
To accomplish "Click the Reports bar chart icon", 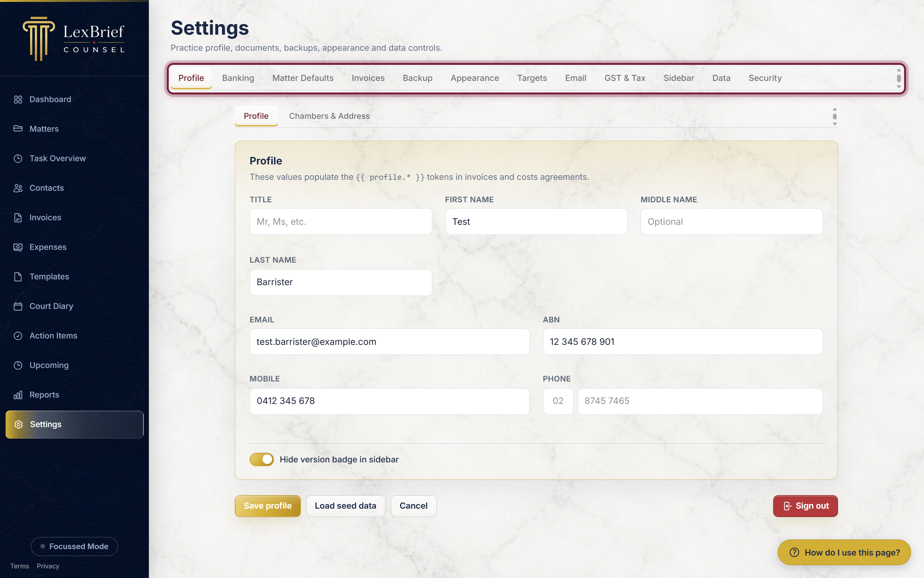I will point(18,395).
